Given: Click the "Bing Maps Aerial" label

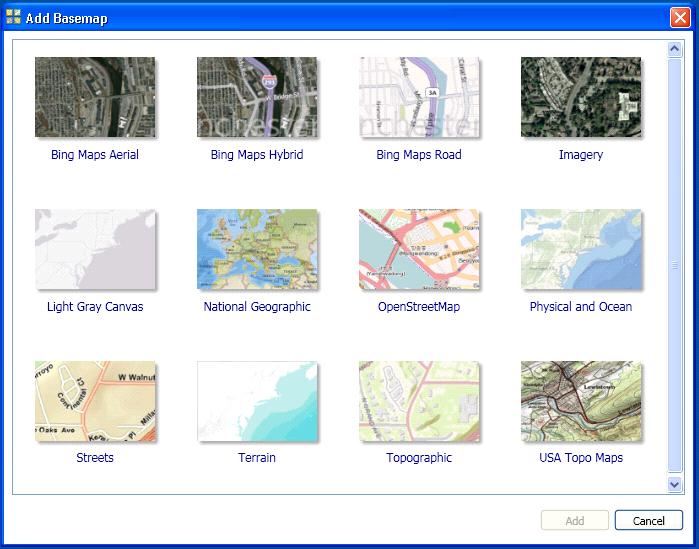Looking at the screenshot, I should click(95, 155).
